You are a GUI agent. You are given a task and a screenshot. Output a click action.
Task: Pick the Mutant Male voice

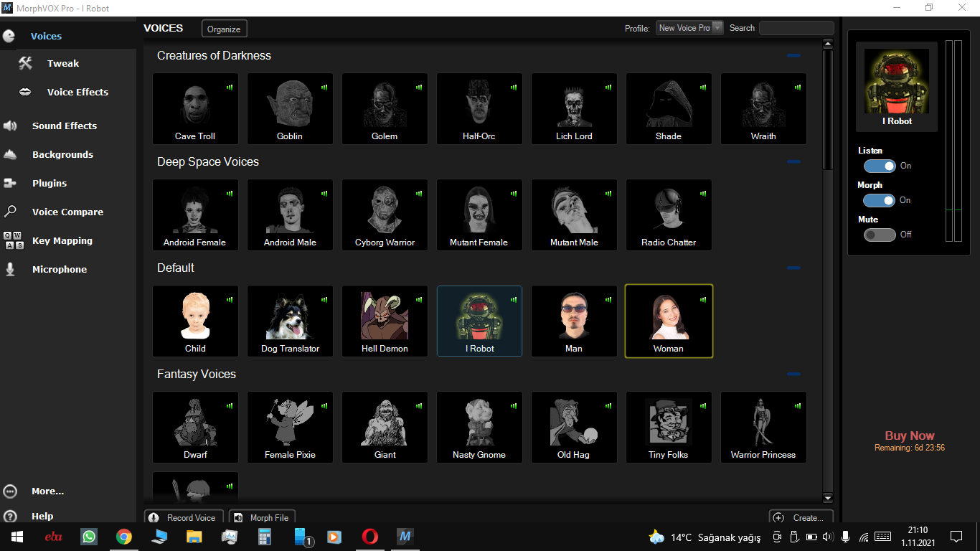(574, 215)
